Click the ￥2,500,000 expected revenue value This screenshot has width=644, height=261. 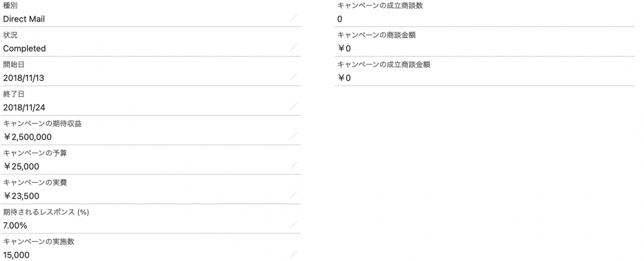point(28,137)
